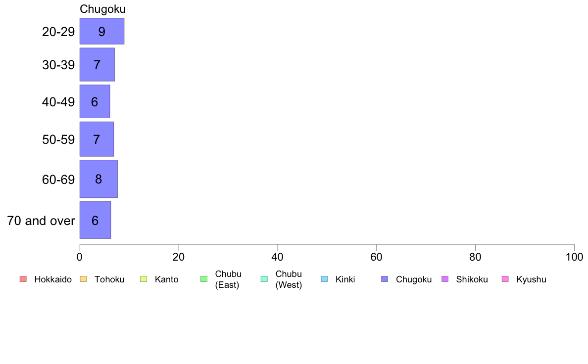588x364 pixels.
Task: Click the Chugoku purple legend swatch
Action: 385,279
